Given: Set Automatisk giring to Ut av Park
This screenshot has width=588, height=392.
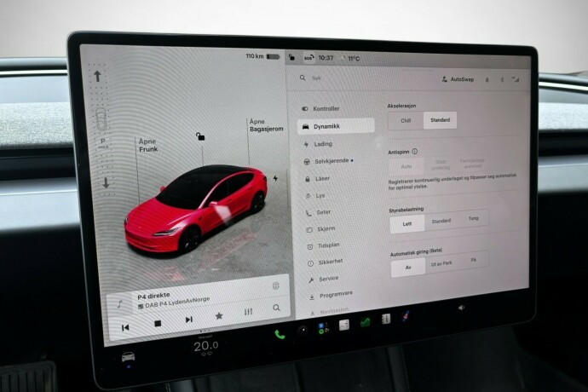Looking at the screenshot, I should [x=441, y=263].
